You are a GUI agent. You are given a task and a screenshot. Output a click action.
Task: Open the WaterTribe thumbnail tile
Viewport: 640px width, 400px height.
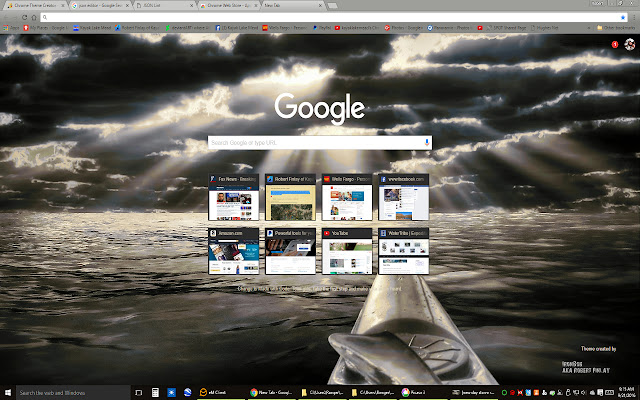pyautogui.click(x=404, y=251)
